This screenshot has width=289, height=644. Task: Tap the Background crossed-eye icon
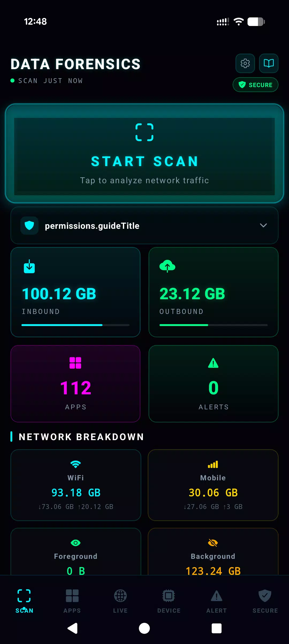tap(213, 543)
